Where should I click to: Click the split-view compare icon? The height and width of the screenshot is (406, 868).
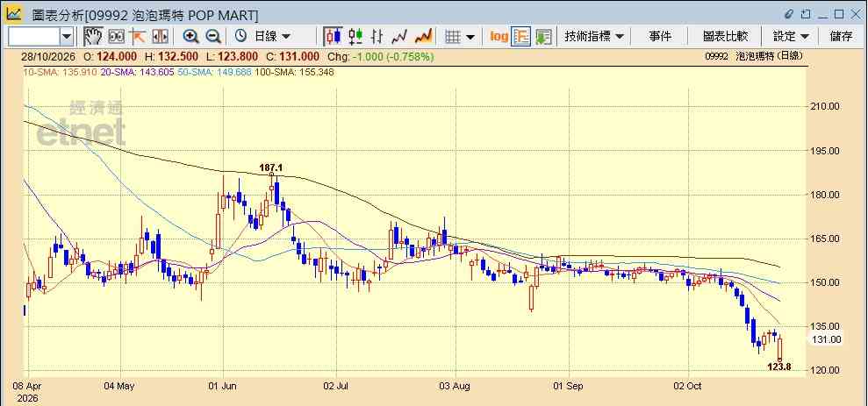pos(160,37)
